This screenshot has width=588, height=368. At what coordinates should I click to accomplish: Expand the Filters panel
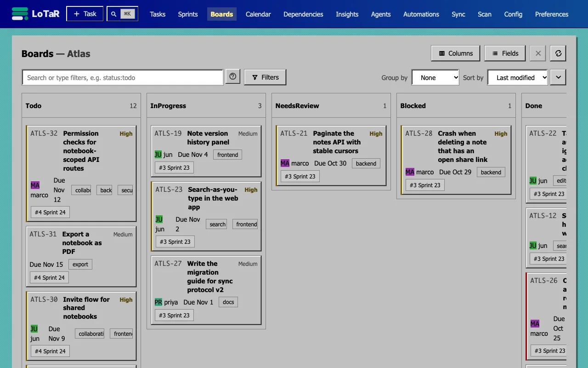click(265, 77)
